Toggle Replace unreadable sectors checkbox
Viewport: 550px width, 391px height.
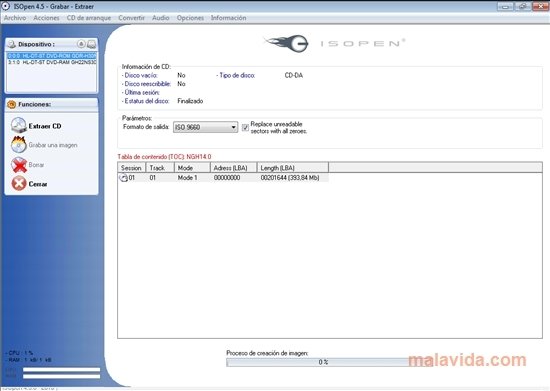[x=245, y=127]
